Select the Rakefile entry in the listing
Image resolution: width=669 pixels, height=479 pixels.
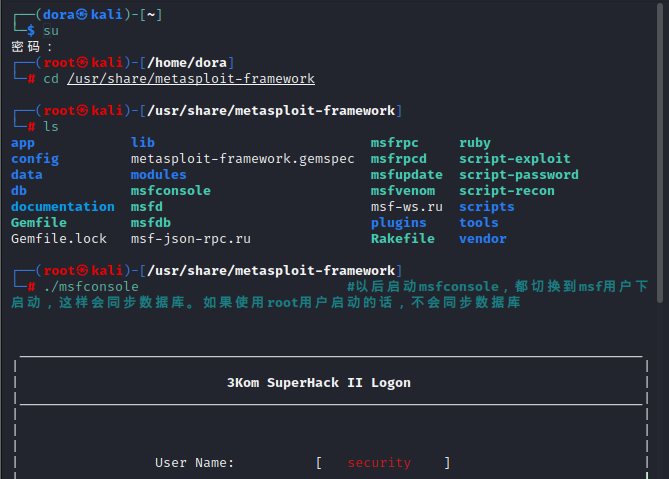pyautogui.click(x=403, y=239)
